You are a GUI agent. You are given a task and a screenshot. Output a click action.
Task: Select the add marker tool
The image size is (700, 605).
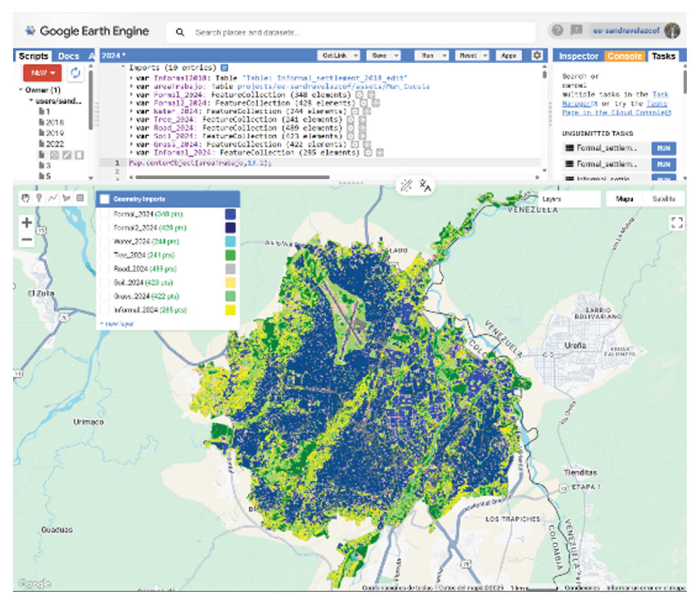point(39,198)
